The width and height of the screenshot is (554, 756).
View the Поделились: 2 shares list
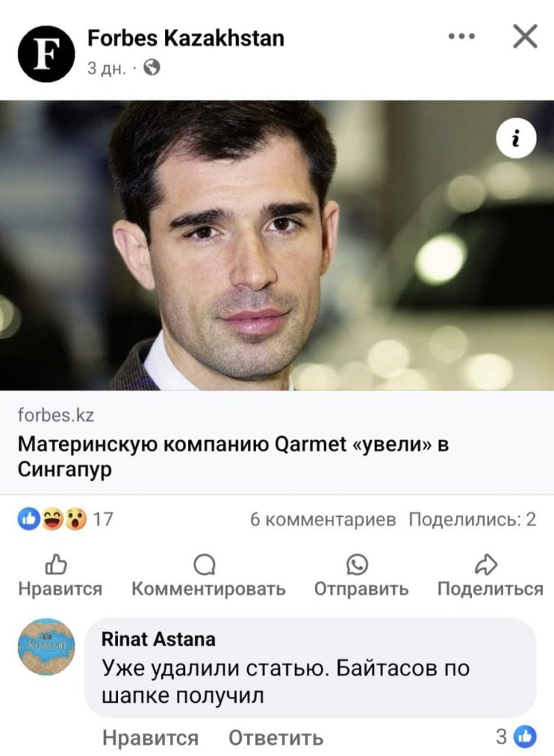click(x=472, y=519)
